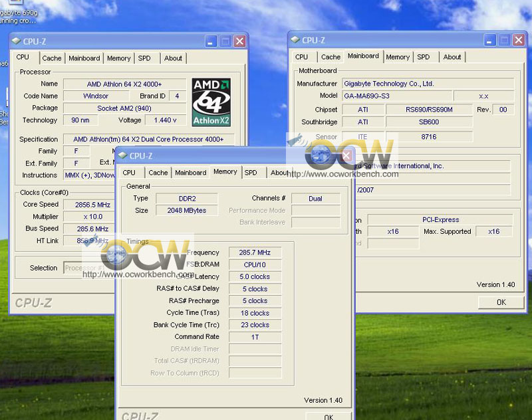This screenshot has height=420, width=532.
Task: Select the Mainboard tab in the Motherboard window
Action: [363, 56]
